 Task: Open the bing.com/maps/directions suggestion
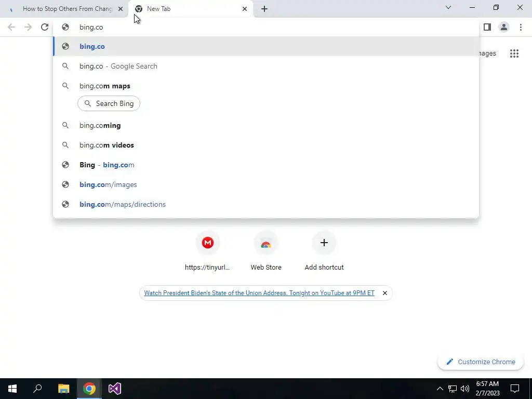click(x=266, y=204)
